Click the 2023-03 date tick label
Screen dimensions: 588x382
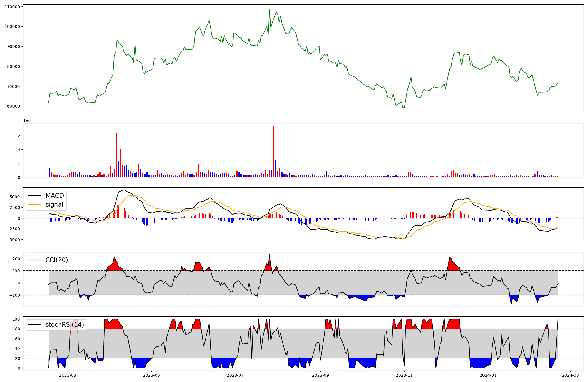(x=68, y=375)
